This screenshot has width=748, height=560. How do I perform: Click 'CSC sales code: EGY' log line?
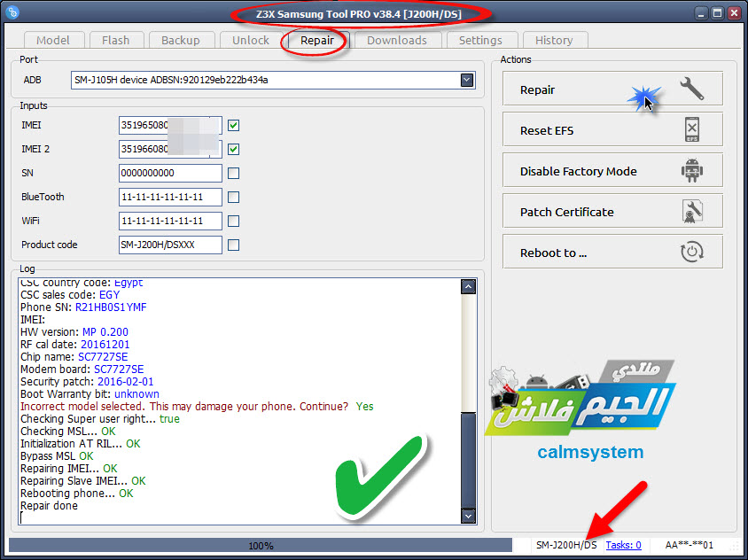click(70, 295)
